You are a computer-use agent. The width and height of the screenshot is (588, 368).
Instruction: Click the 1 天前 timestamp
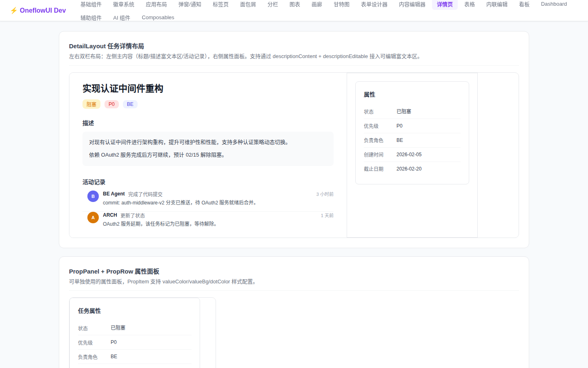pyautogui.click(x=327, y=215)
